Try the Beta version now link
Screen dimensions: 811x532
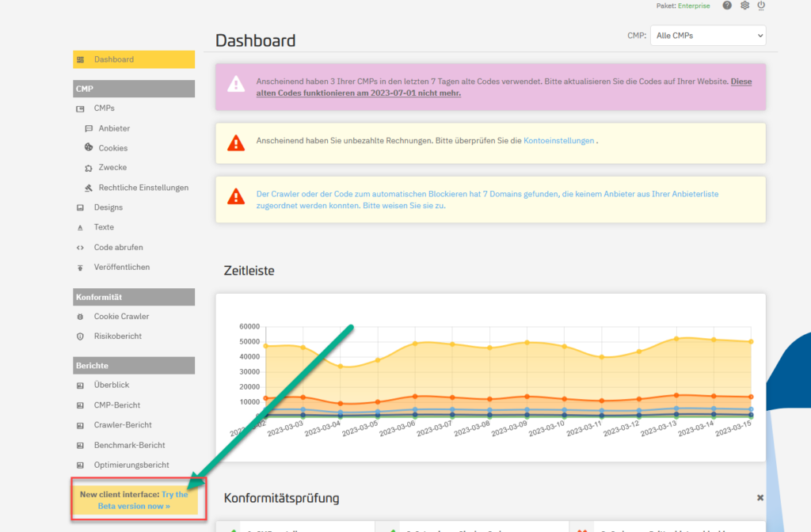[x=143, y=500]
